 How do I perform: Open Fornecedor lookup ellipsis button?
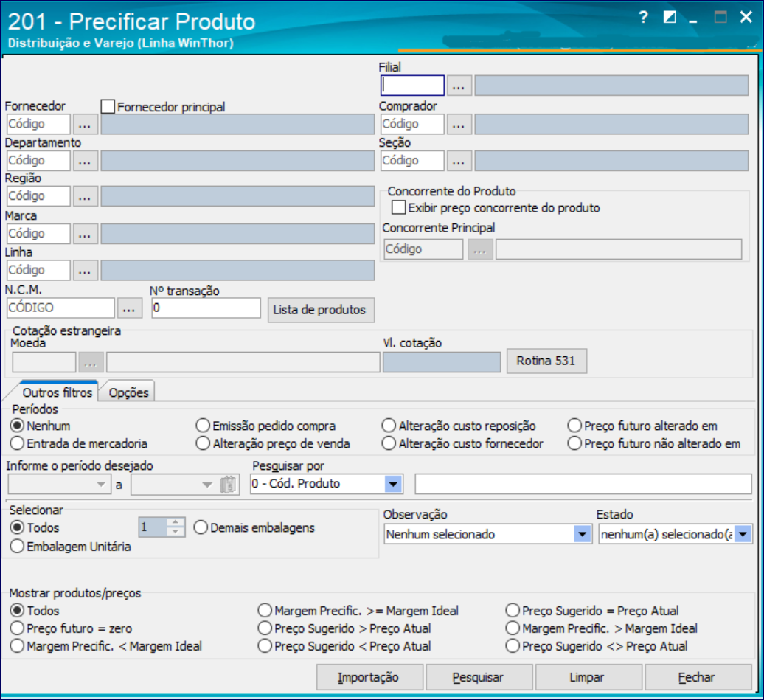point(85,125)
